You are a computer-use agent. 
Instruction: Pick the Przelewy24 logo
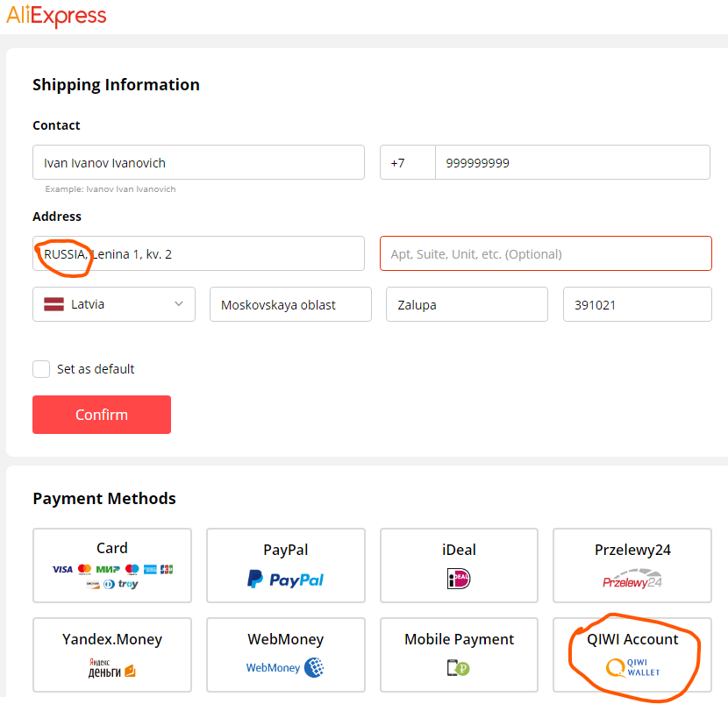(632, 580)
